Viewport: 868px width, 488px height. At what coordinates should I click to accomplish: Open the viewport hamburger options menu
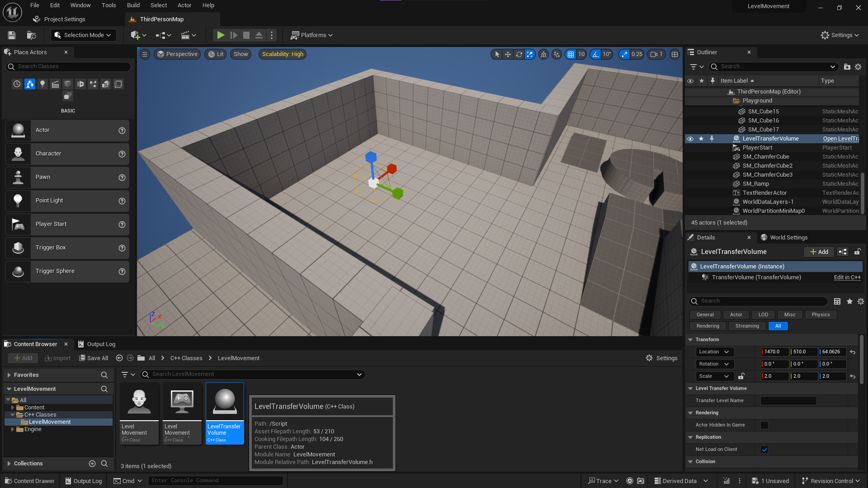point(145,54)
